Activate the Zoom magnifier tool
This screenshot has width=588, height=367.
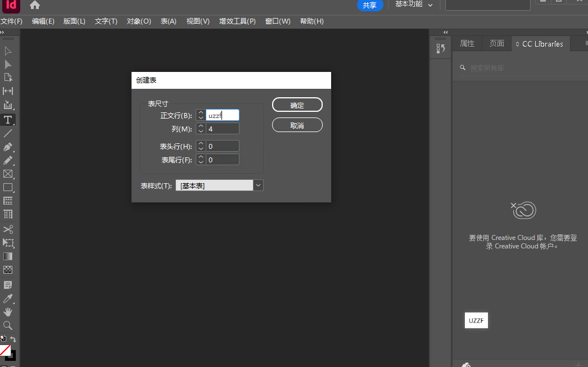[x=8, y=325]
